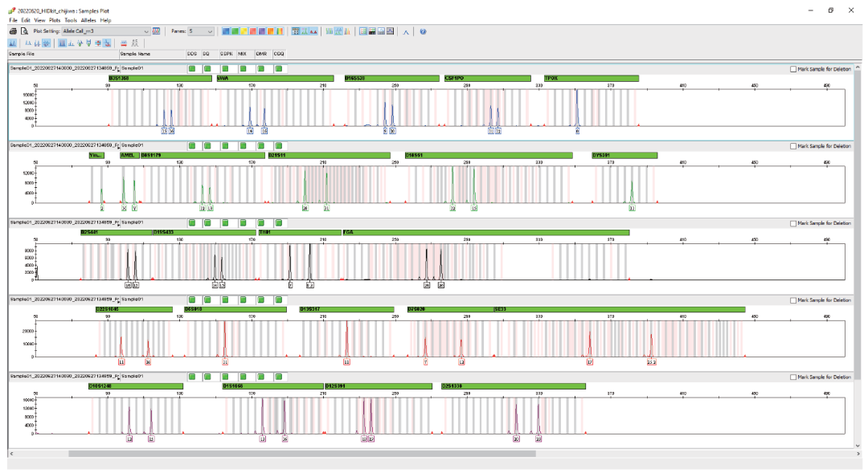Click the SE33 marker header bar
The height and width of the screenshot is (473, 868).
click(619, 308)
